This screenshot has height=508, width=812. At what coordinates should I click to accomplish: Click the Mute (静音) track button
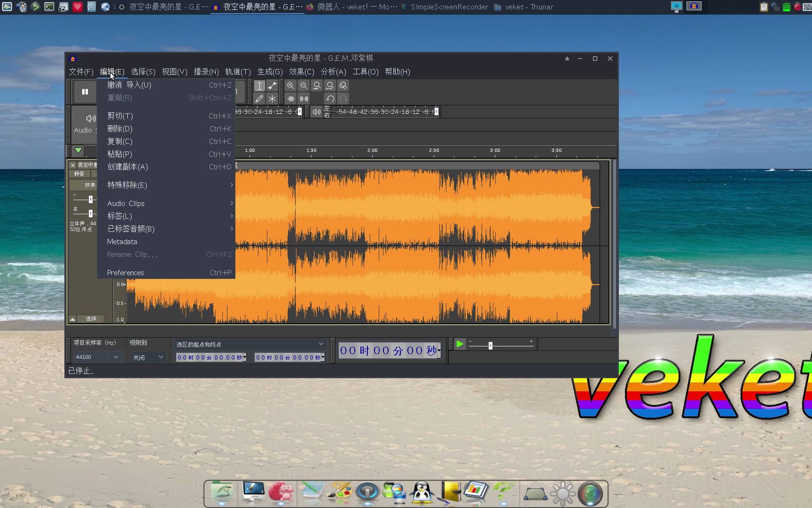pyautogui.click(x=79, y=174)
